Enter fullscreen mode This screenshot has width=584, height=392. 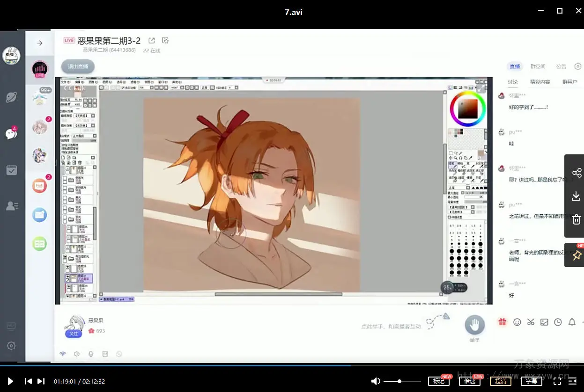557,381
